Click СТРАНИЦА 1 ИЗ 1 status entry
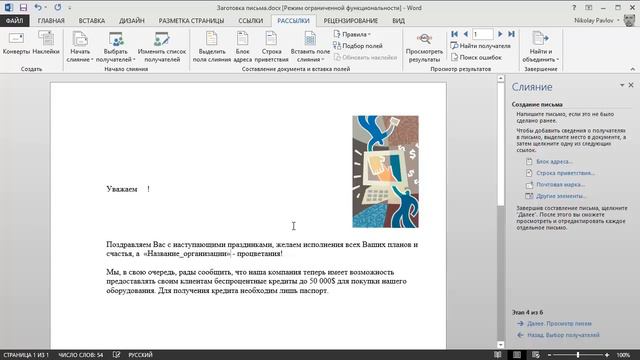Screen dimensions: 640x360 [x=26, y=355]
